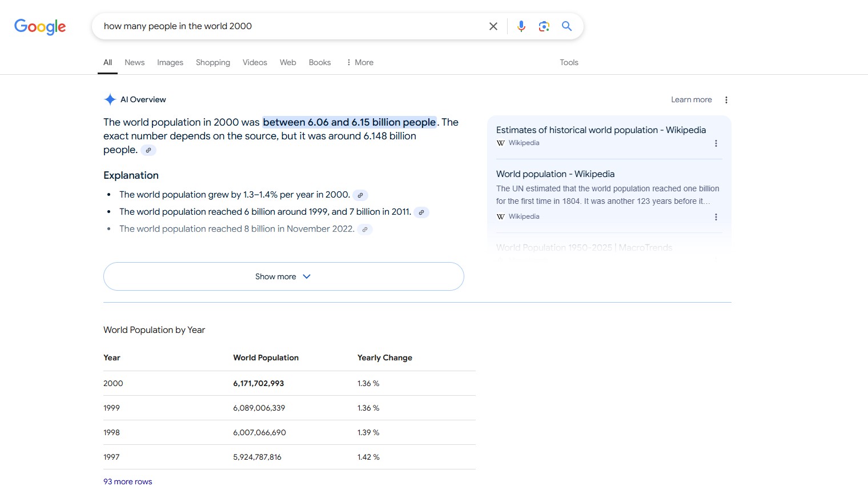Viewport: 868px width, 490px height.
Task: Click population value 5,924,787,816
Action: click(257, 457)
